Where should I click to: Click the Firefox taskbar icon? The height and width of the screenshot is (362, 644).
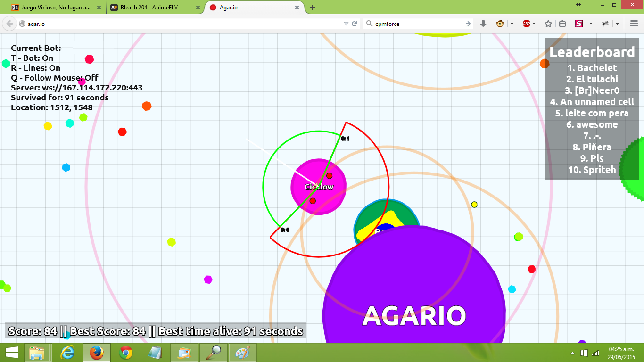click(x=97, y=353)
